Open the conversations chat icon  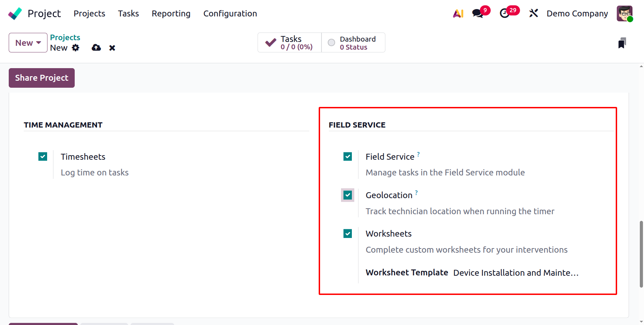pos(478,14)
